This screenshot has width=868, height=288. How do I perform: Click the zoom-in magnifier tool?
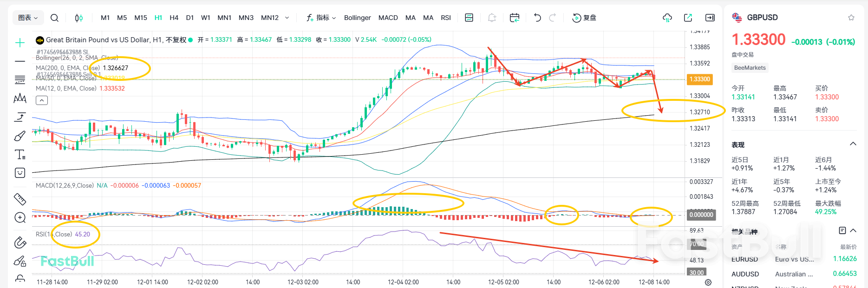(x=20, y=218)
